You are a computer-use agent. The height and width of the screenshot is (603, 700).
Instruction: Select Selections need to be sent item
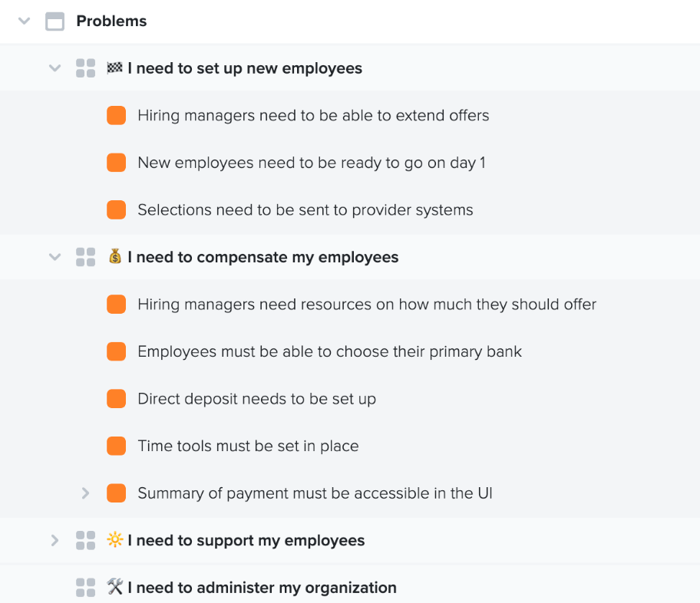[x=305, y=209]
